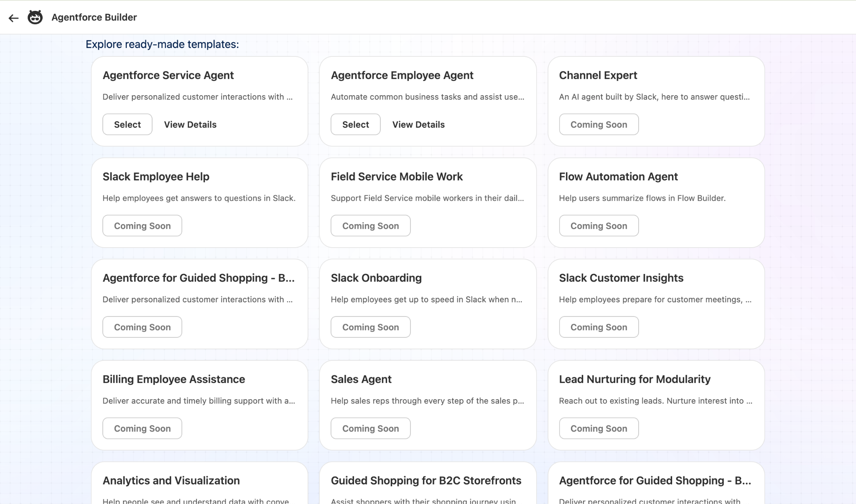Go back using the left arrow
The height and width of the screenshot is (504, 856).
(x=14, y=18)
